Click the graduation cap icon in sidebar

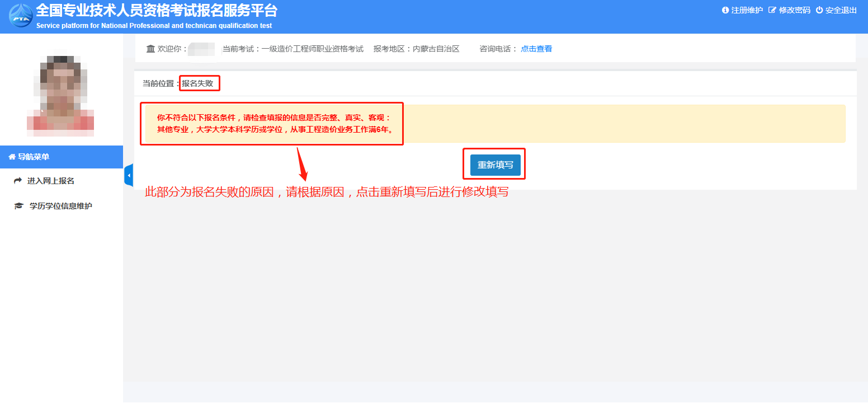coord(18,206)
